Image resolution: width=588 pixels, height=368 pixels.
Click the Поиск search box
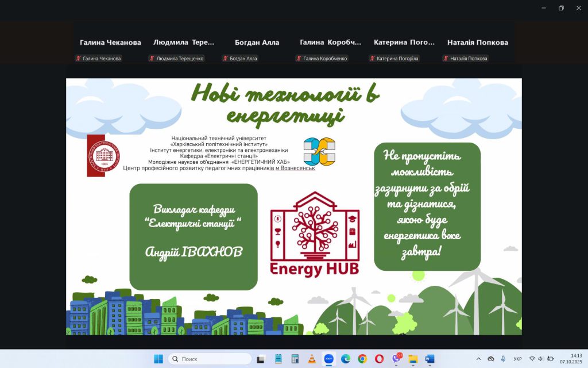[210, 359]
